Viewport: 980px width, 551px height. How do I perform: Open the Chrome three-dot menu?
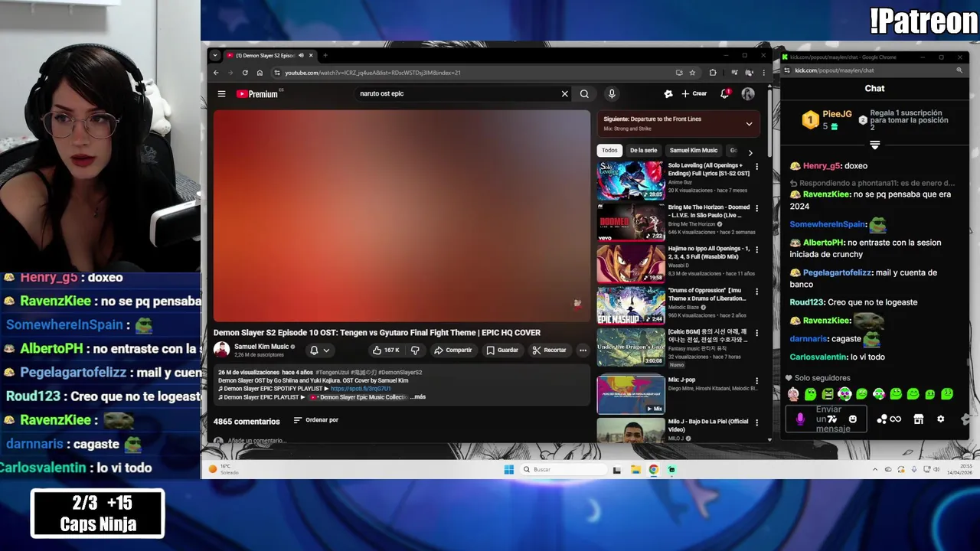763,73
